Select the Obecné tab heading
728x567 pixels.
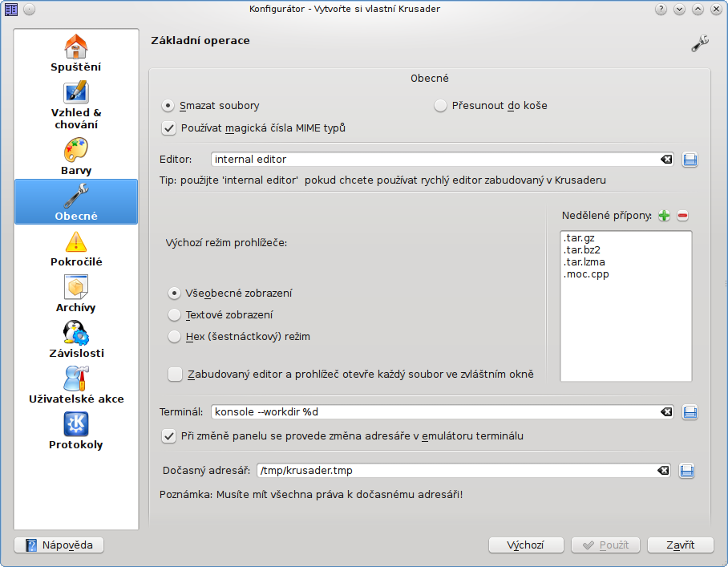(x=430, y=79)
